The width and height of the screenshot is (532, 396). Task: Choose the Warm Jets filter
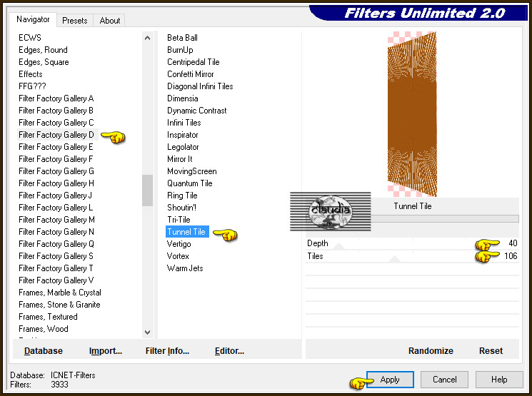point(185,268)
